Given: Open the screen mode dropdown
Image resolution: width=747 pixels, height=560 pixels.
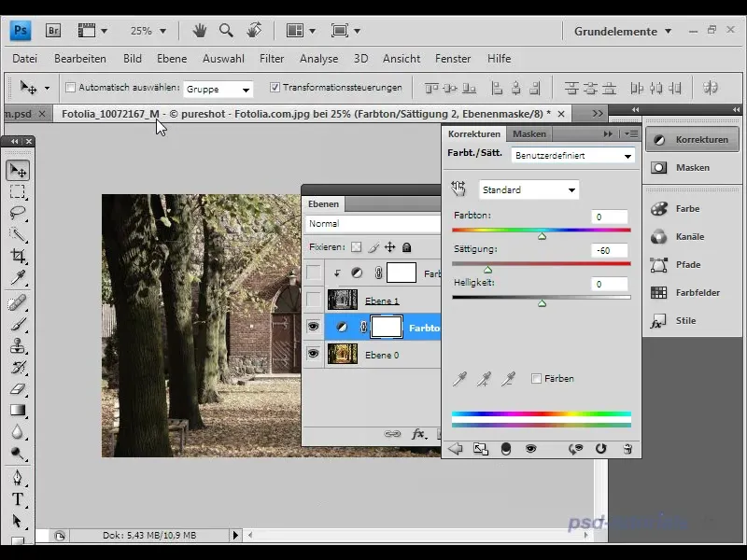Looking at the screenshot, I should click(x=345, y=31).
